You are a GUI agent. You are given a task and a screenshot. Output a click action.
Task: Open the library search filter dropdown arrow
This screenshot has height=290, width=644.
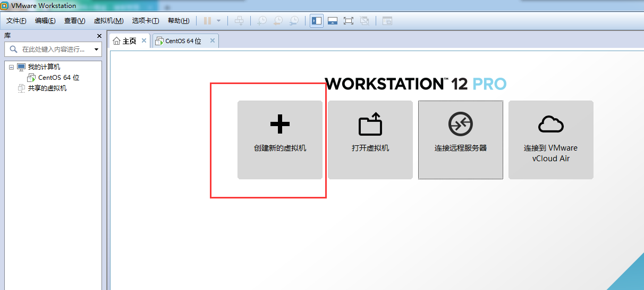click(96, 49)
